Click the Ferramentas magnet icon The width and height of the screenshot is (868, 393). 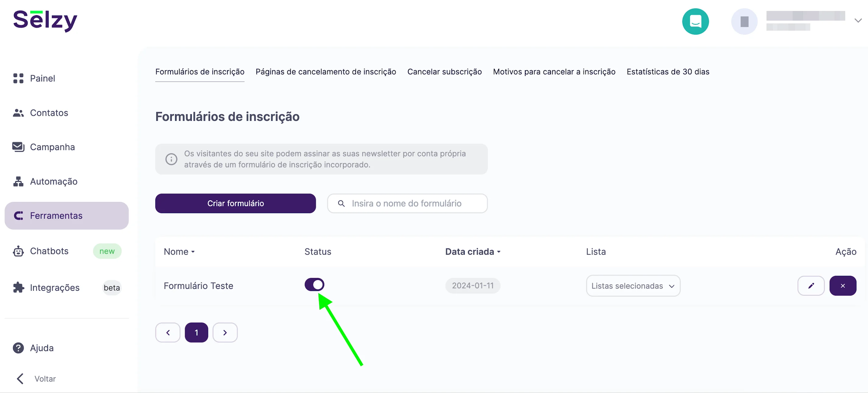point(18,216)
